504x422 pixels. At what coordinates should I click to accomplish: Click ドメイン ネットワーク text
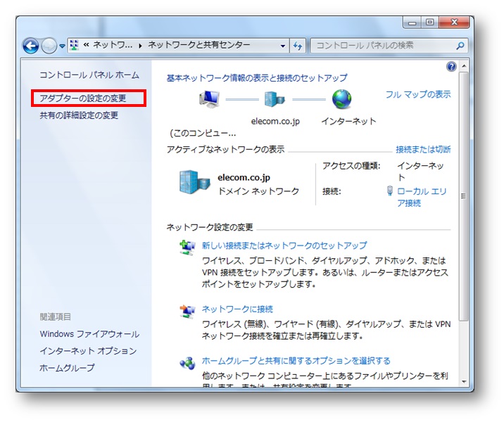tap(258, 191)
